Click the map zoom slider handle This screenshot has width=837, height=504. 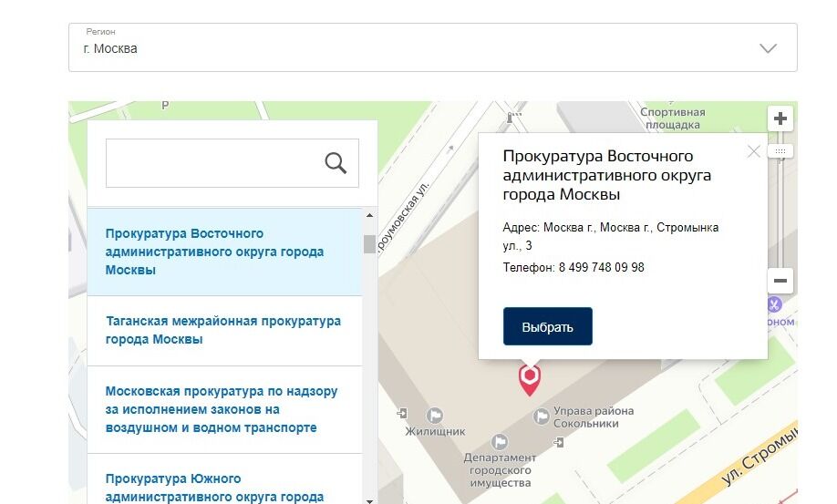(x=780, y=151)
